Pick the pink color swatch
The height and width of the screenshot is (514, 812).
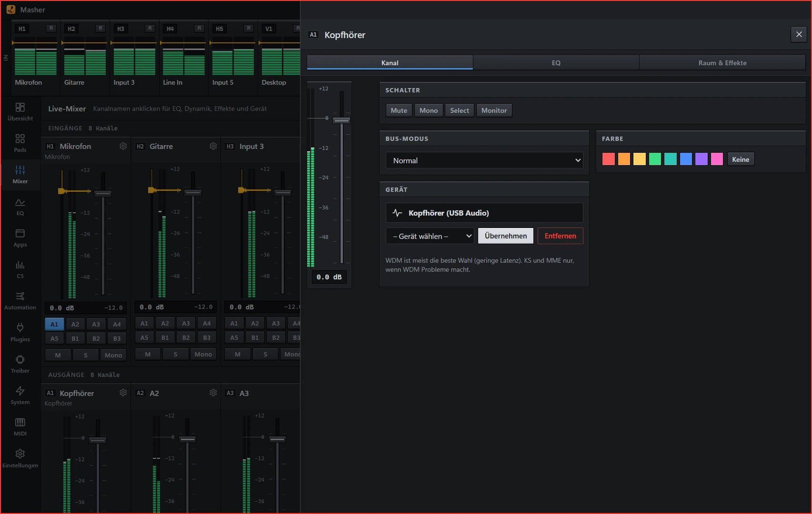coord(717,159)
